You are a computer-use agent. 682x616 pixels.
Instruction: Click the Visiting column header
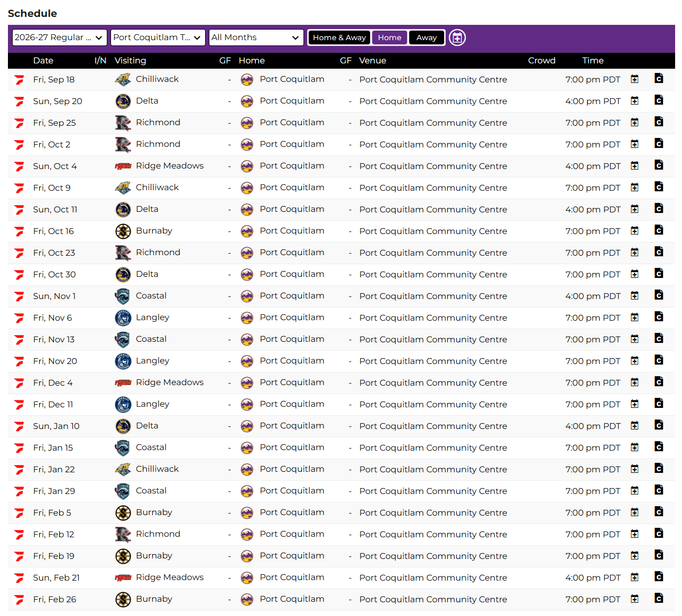pos(131,61)
